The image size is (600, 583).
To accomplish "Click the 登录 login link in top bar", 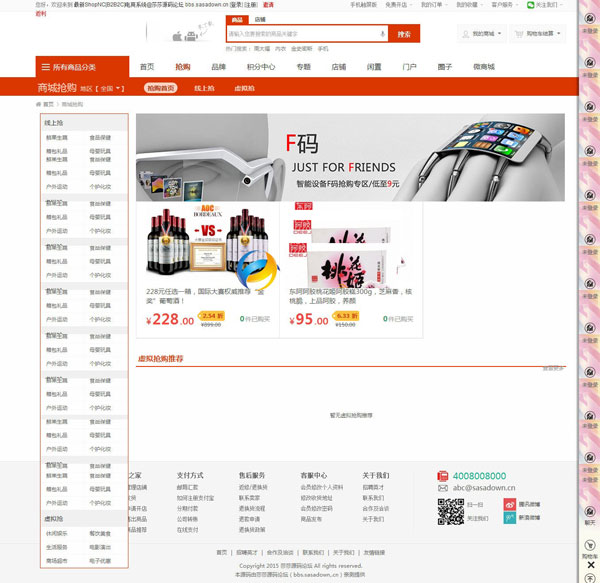I will click(x=236, y=5).
